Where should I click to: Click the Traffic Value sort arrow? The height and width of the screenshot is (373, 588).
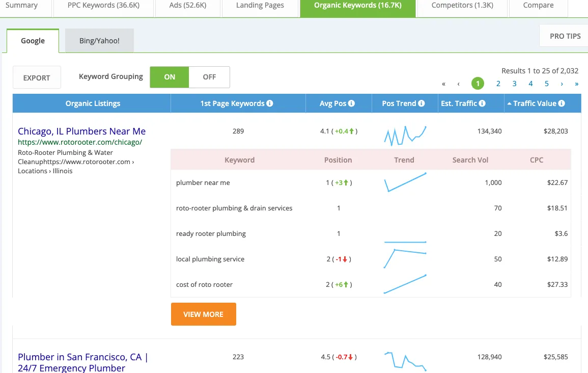[x=509, y=103]
